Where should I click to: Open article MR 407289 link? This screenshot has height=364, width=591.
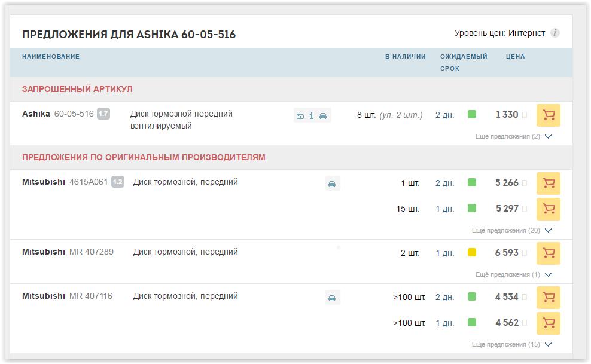(x=91, y=252)
